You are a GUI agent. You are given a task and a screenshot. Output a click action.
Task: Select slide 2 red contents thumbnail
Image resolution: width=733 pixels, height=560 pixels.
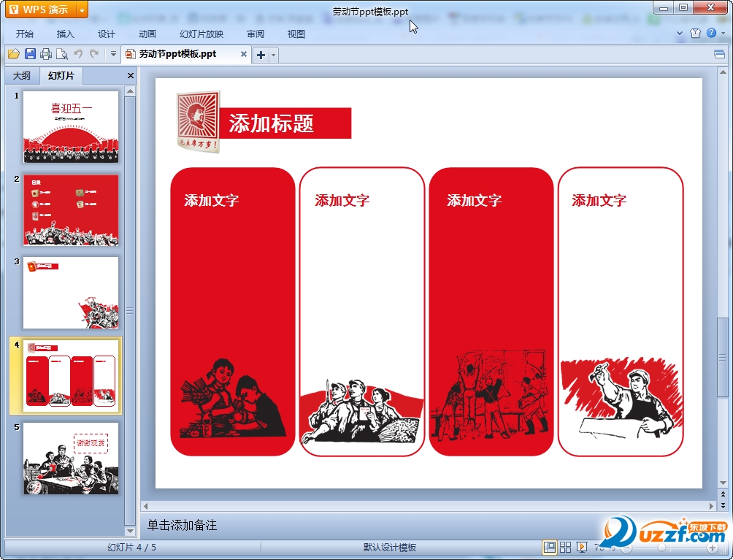pos(71,210)
